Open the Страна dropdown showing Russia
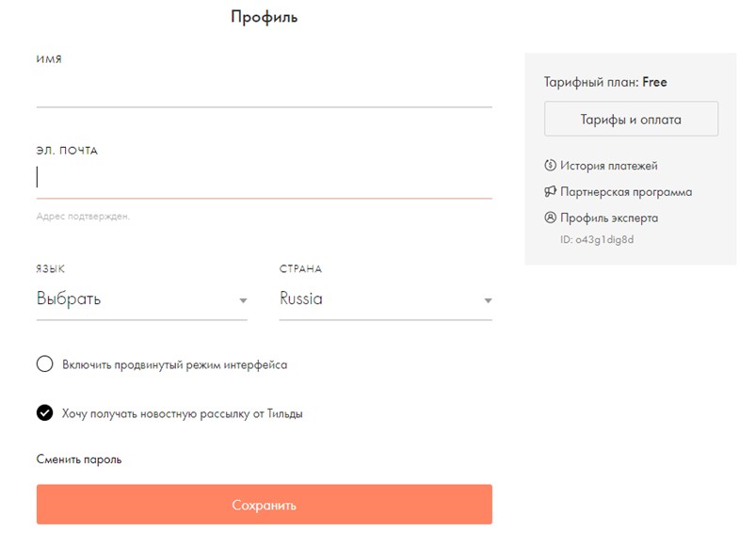This screenshot has height=548, width=756. point(386,299)
